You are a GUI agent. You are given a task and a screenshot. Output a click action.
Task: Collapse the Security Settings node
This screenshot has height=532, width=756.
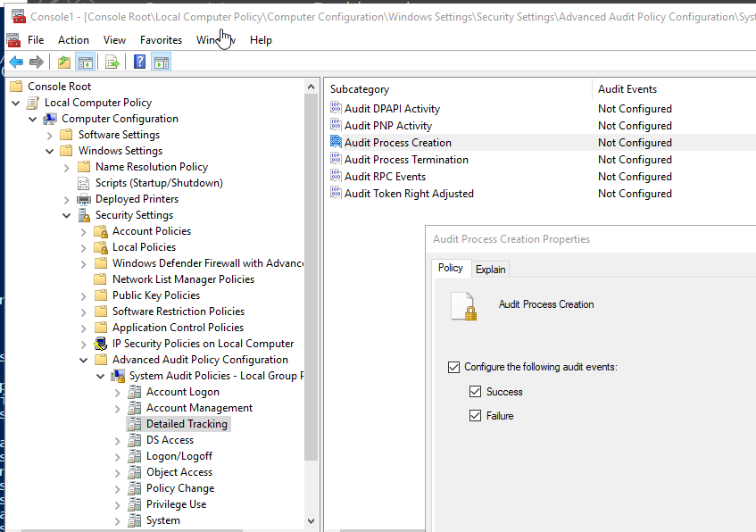[67, 215]
